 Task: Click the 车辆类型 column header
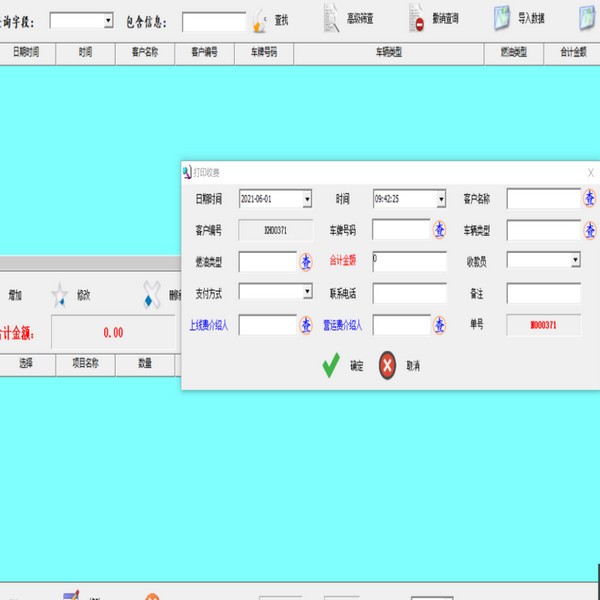[389, 54]
